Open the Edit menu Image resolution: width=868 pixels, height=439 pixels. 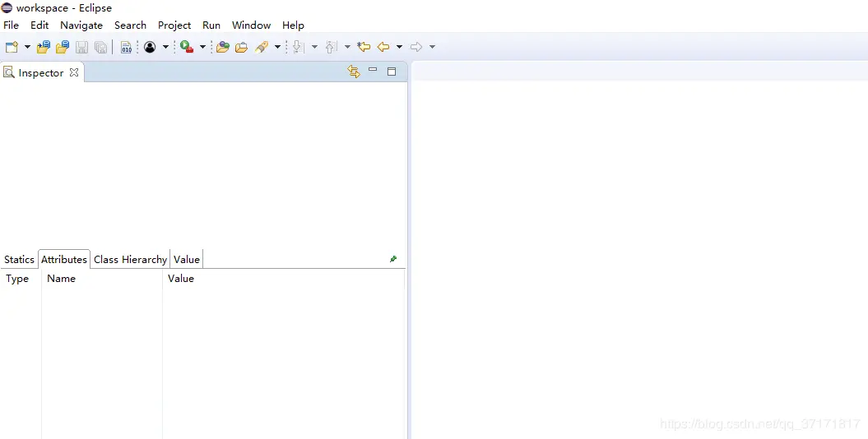pyautogui.click(x=39, y=25)
